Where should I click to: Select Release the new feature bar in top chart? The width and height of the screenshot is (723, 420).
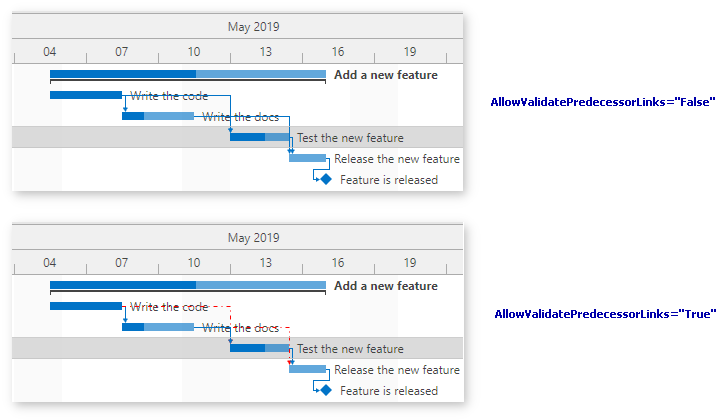pos(308,158)
